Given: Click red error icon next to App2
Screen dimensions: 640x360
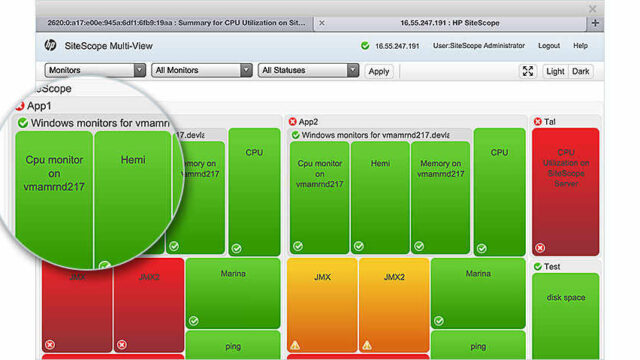Looking at the screenshot, I should pyautogui.click(x=292, y=122).
